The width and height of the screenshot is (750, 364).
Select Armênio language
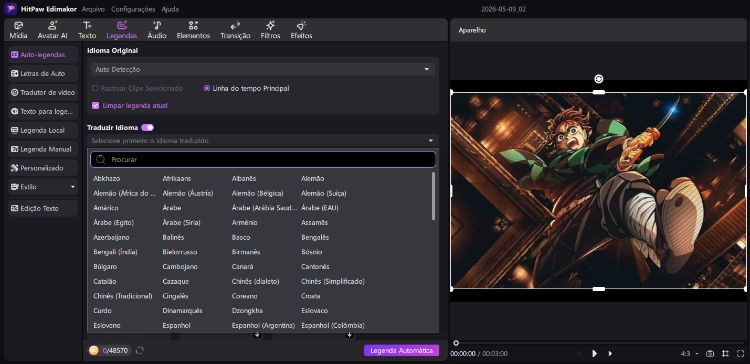pyautogui.click(x=244, y=222)
